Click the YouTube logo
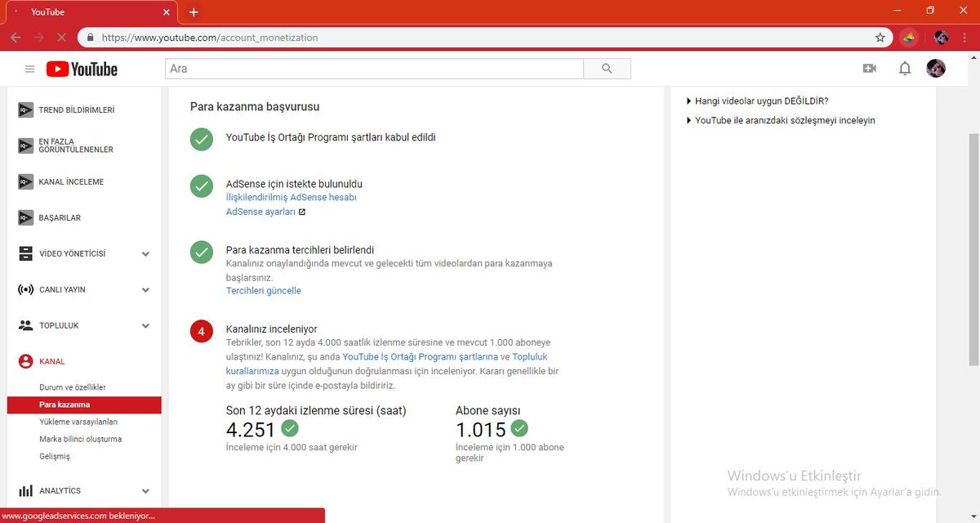The image size is (980, 523). pyautogui.click(x=82, y=69)
